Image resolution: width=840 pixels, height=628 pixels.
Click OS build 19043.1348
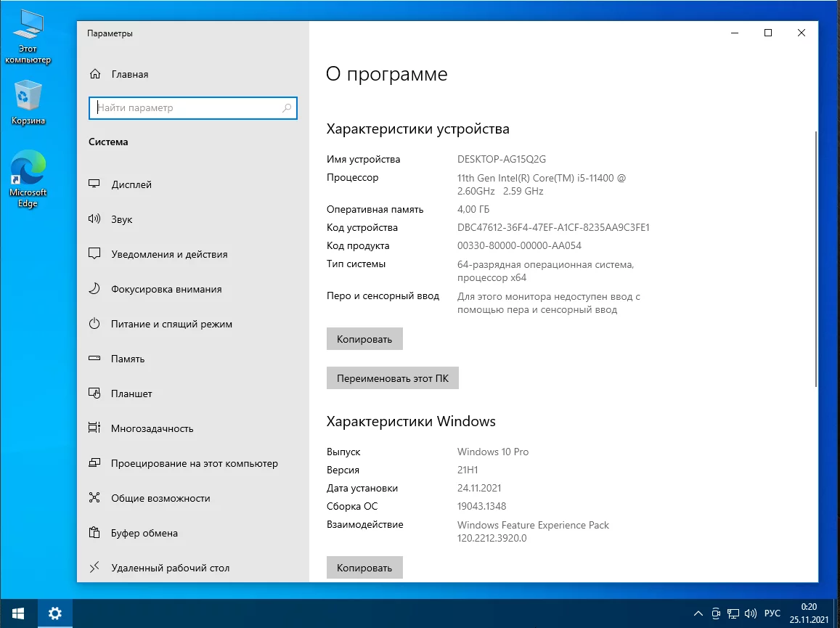click(x=481, y=506)
